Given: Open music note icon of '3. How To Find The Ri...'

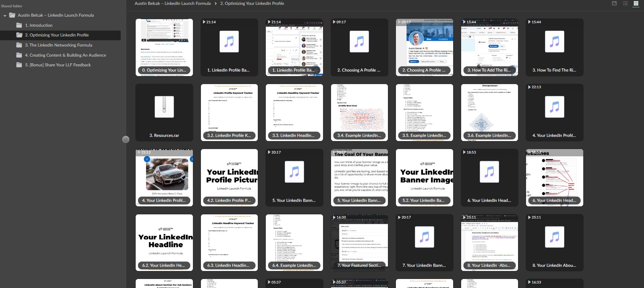Looking at the screenshot, I should click(554, 42).
